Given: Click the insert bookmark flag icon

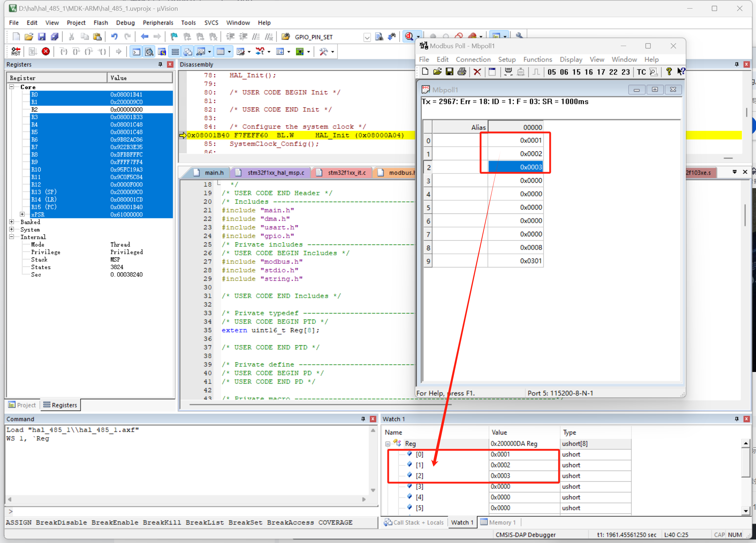Looking at the screenshot, I should pyautogui.click(x=174, y=37).
